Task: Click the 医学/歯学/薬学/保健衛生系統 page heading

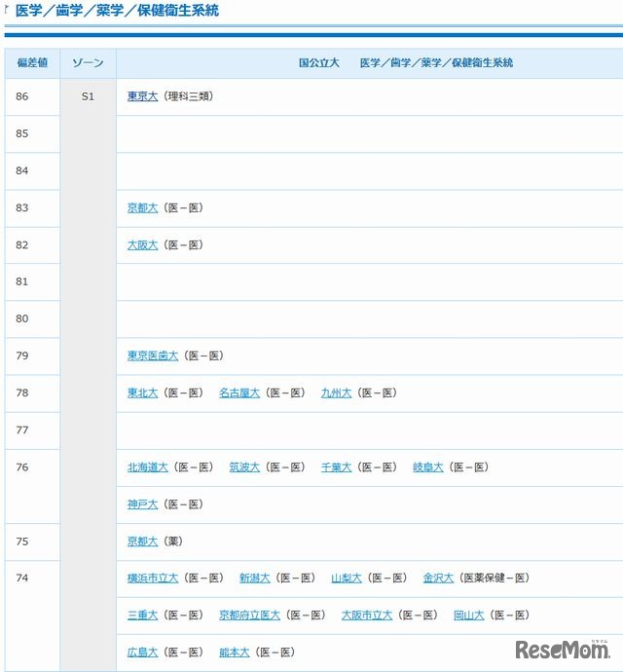Action: point(117,11)
